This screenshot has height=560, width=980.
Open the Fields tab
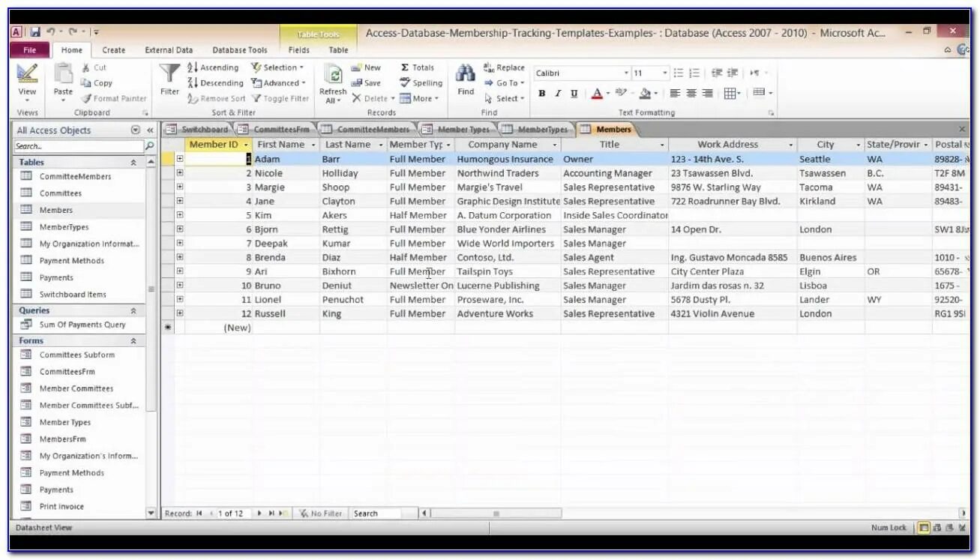click(299, 50)
